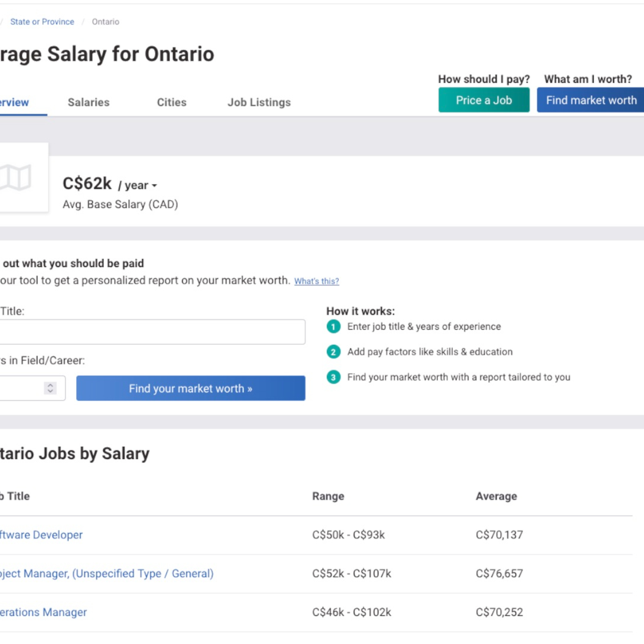This screenshot has width=644, height=644.
Task: Click the Price a Job button
Action: (484, 100)
